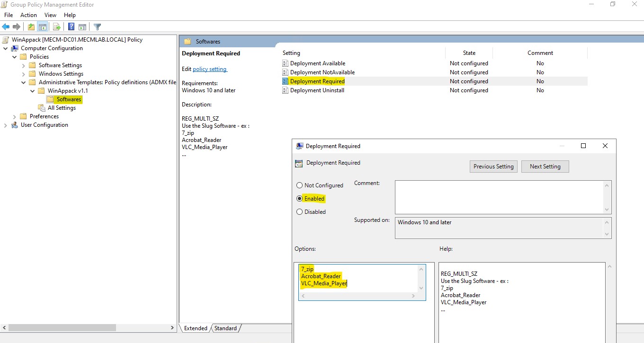This screenshot has height=343, width=644.
Task: Click the Next Setting button
Action: [545, 166]
